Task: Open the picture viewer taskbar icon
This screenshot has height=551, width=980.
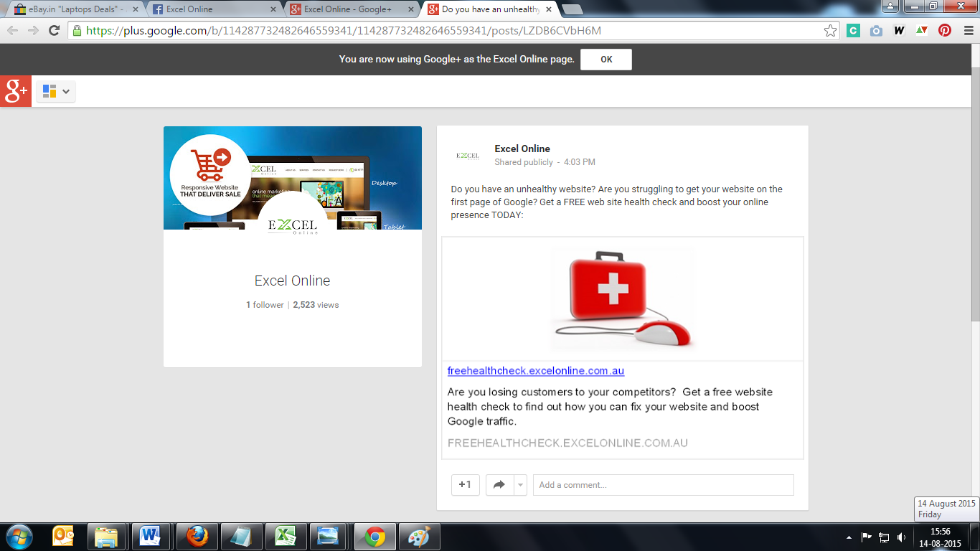Action: tap(329, 537)
